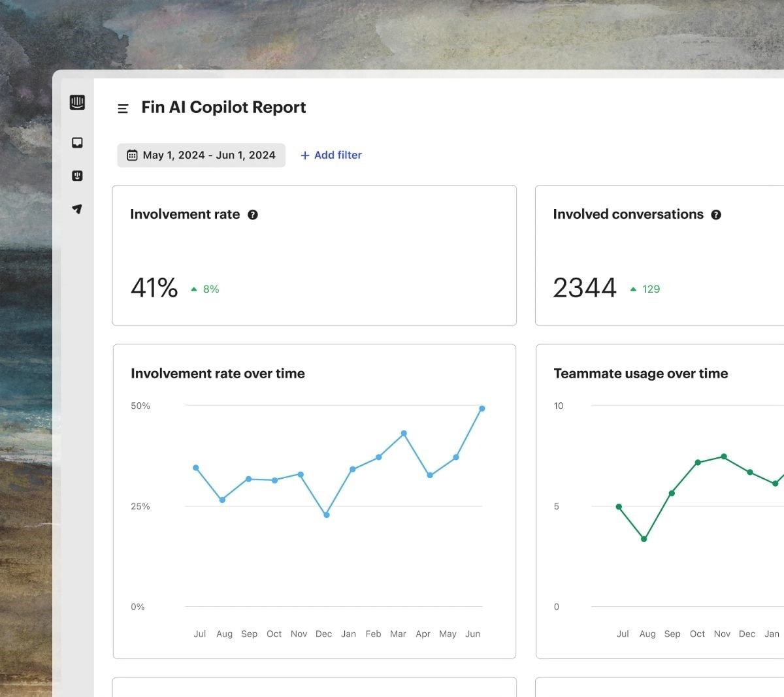
Task: Select the Apr data point on involvement chart
Action: coord(430,475)
